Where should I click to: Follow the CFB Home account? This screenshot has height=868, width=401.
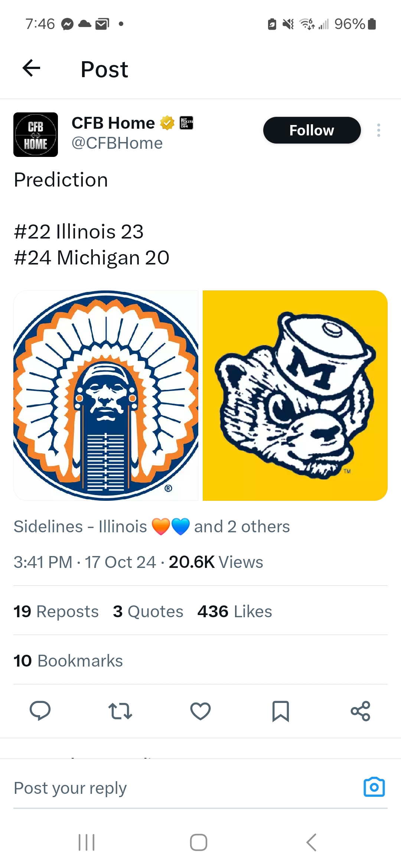pyautogui.click(x=312, y=130)
